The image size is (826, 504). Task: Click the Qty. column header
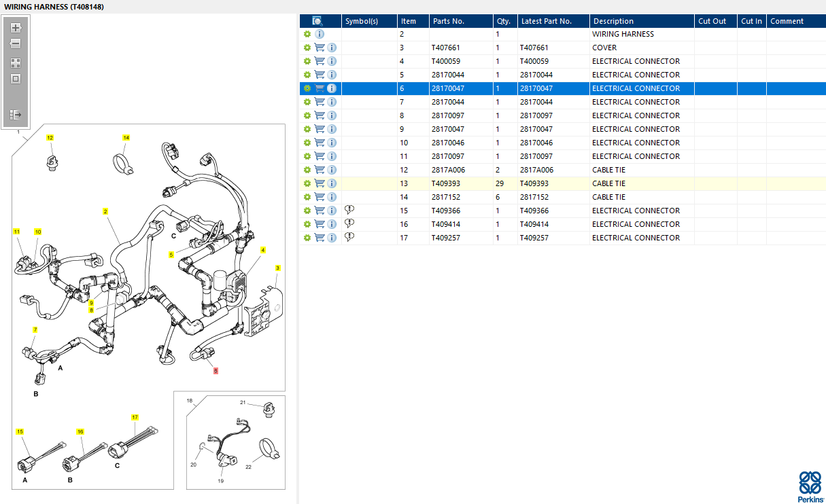(504, 21)
